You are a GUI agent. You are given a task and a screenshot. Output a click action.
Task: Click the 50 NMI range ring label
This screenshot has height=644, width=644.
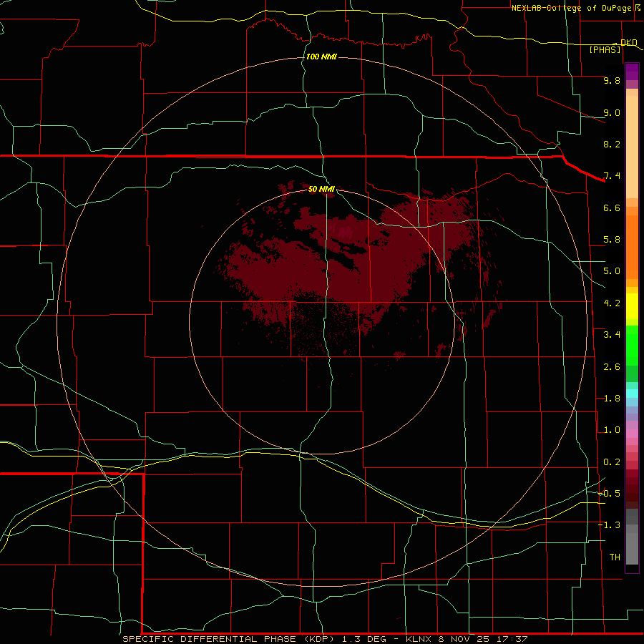tap(321, 189)
